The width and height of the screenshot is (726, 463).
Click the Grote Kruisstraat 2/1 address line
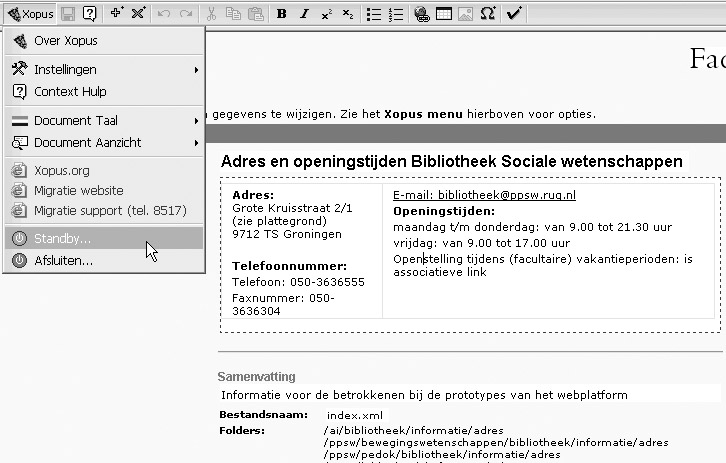[292, 208]
